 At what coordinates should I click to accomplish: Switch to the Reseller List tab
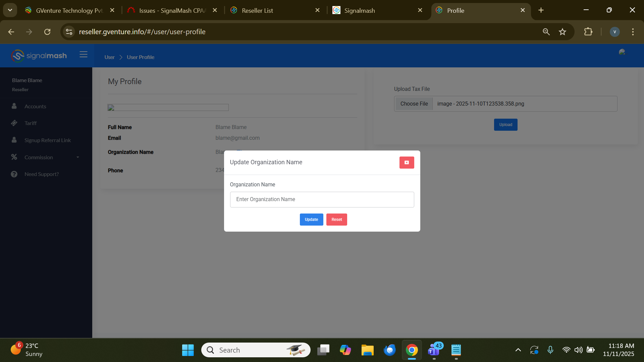pyautogui.click(x=257, y=10)
